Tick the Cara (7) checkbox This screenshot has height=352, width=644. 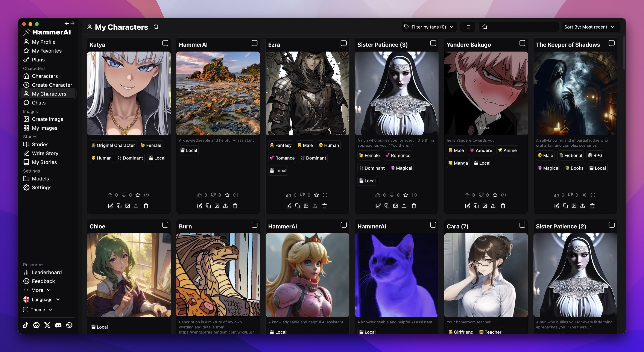click(x=522, y=225)
